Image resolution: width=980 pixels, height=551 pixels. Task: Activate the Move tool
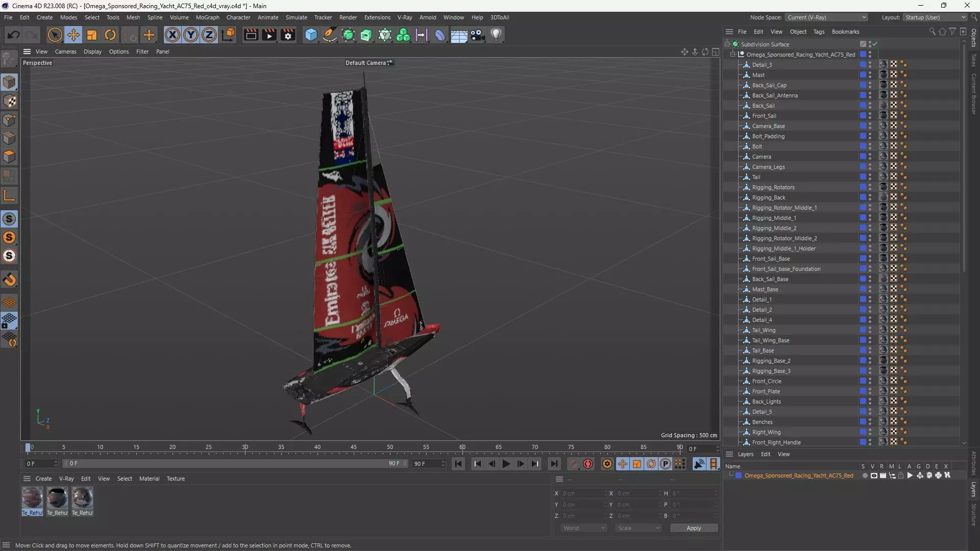click(73, 35)
